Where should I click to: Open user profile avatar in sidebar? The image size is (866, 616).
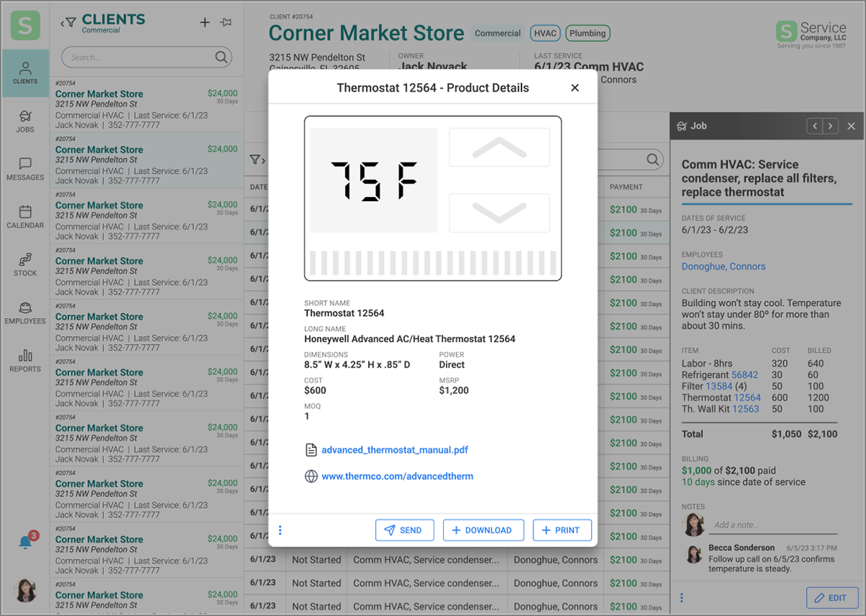coord(25,590)
